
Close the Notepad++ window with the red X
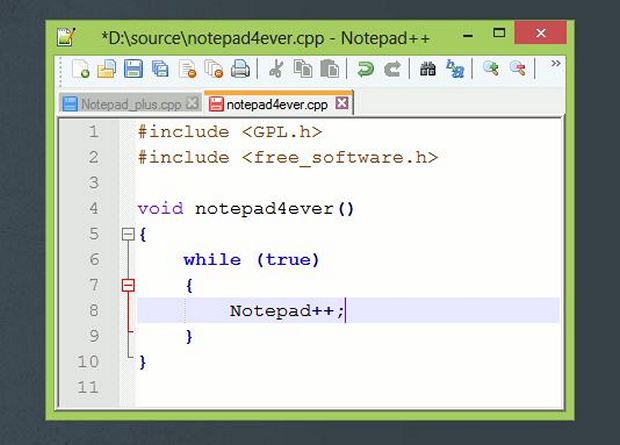click(541, 33)
